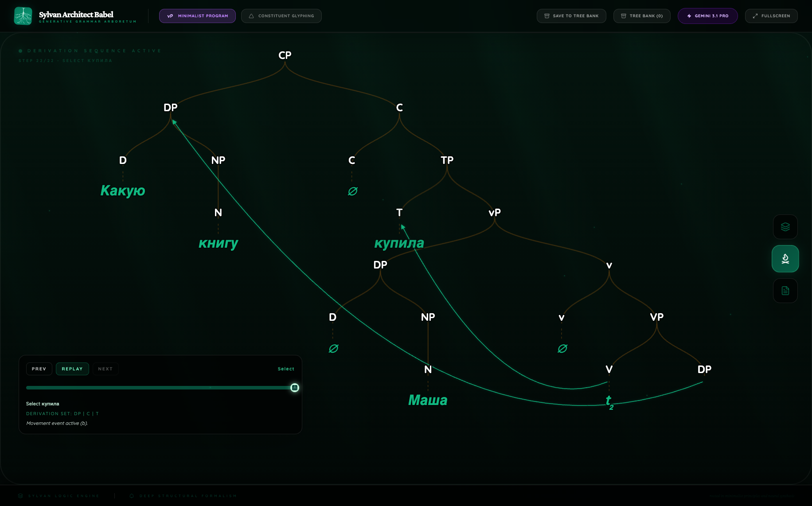Open Tree Bank (0) collection
Image resolution: width=812 pixels, height=506 pixels.
coord(641,16)
